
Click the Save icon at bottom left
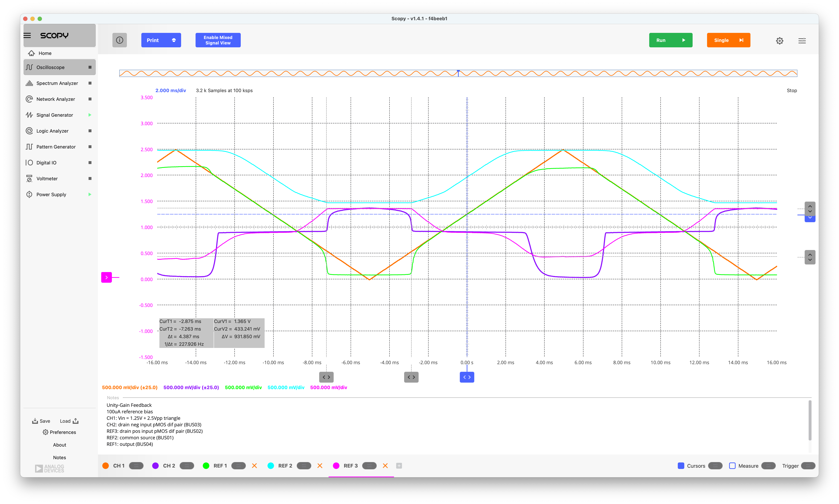[35, 421]
